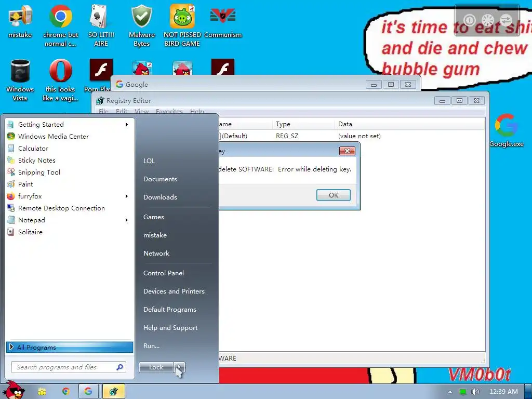
Task: Open the Malware Bytes desktop shortcut
Action: pos(141,25)
